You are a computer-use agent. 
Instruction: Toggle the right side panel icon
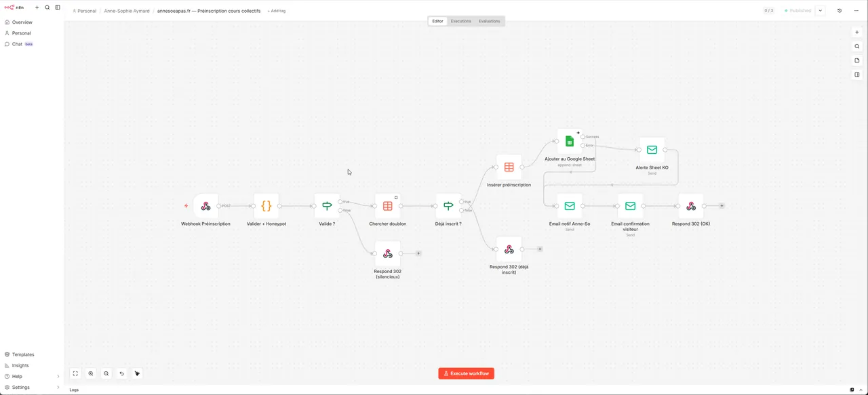pyautogui.click(x=857, y=75)
